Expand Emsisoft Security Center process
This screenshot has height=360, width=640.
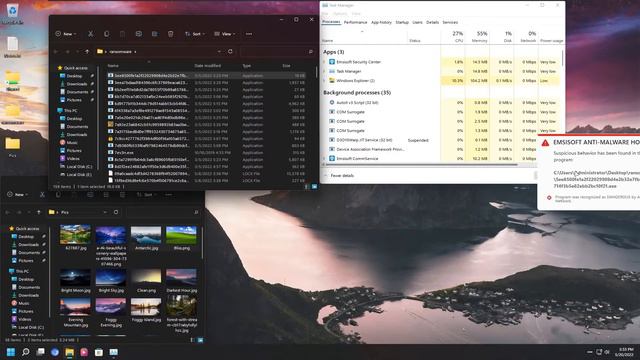coord(325,62)
